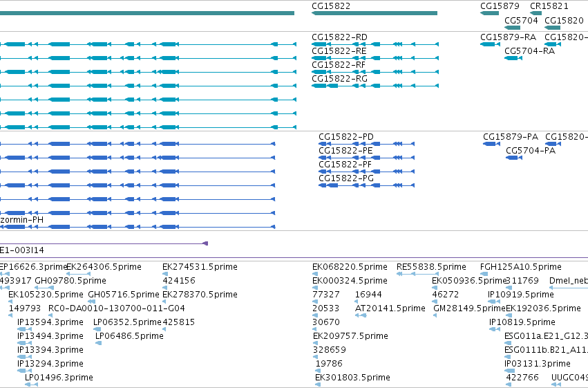Click the 77327 EST entry

pos(326,295)
